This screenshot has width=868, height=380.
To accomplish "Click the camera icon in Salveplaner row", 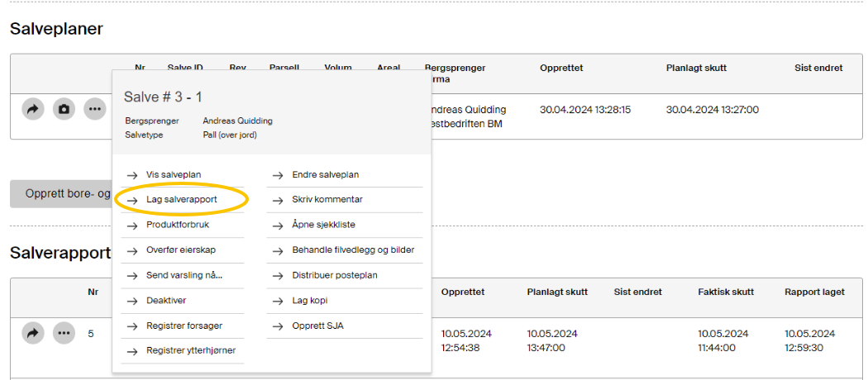I will coord(64,109).
